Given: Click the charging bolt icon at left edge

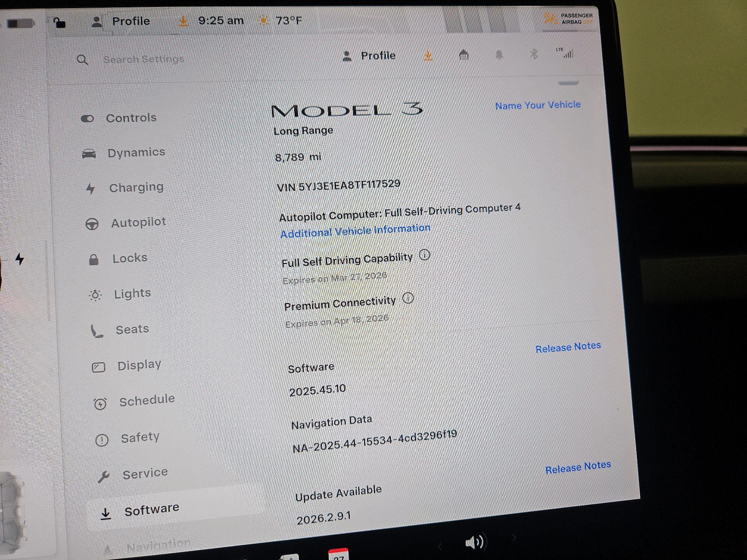Looking at the screenshot, I should 20,259.
